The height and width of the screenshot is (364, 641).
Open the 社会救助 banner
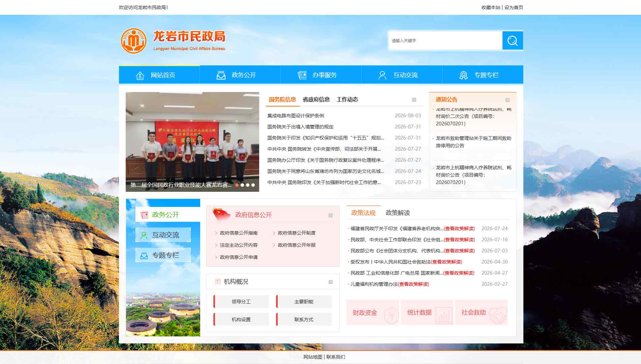pos(481,312)
